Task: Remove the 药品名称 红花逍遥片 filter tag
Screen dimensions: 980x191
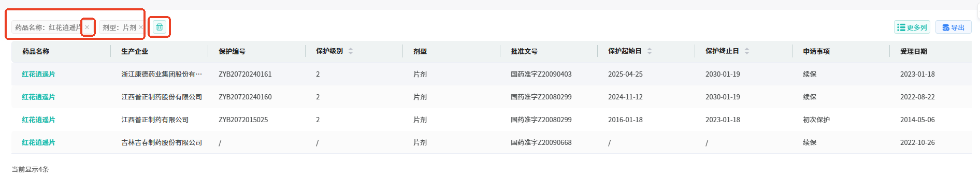Action: pyautogui.click(x=87, y=27)
